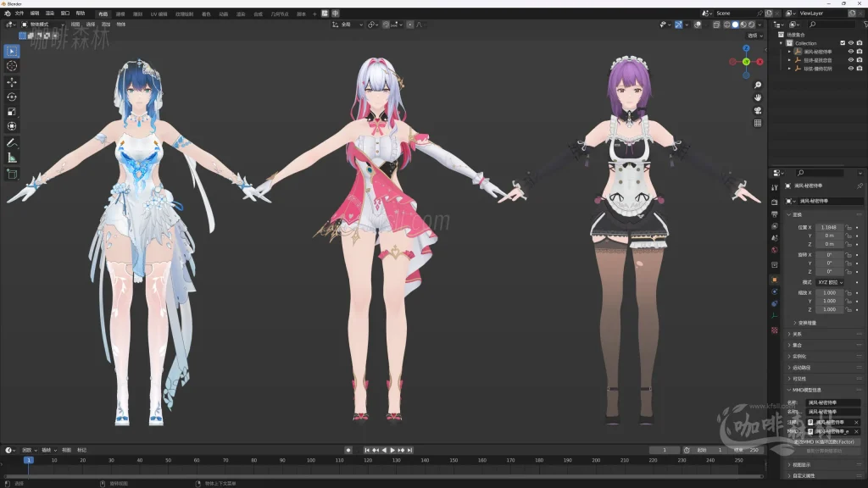Viewport: 868px width, 488px height.
Task: Click the pan view hand icon
Action: [758, 97]
